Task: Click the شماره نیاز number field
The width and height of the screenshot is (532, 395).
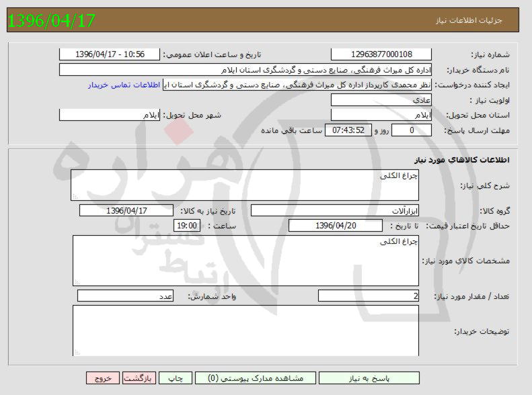Action: pyautogui.click(x=381, y=54)
